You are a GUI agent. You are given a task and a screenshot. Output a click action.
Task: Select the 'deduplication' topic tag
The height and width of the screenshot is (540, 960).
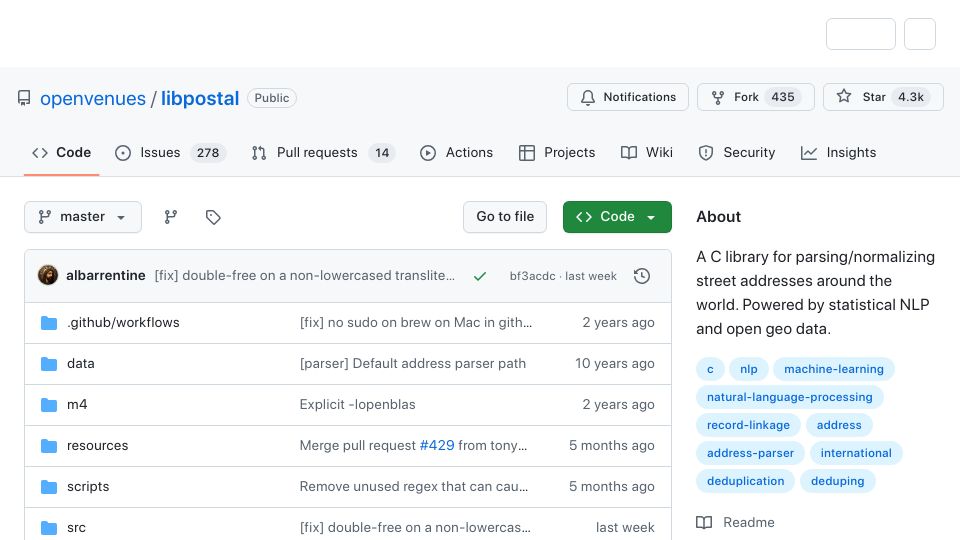(745, 482)
